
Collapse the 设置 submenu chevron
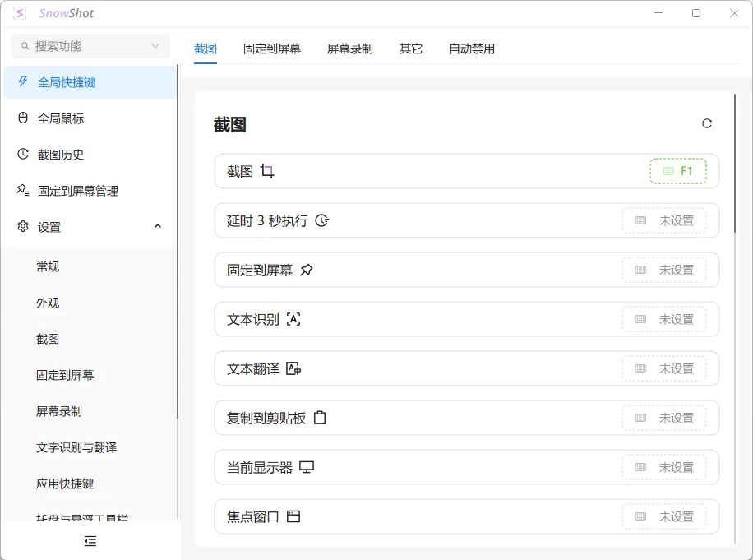click(x=158, y=226)
